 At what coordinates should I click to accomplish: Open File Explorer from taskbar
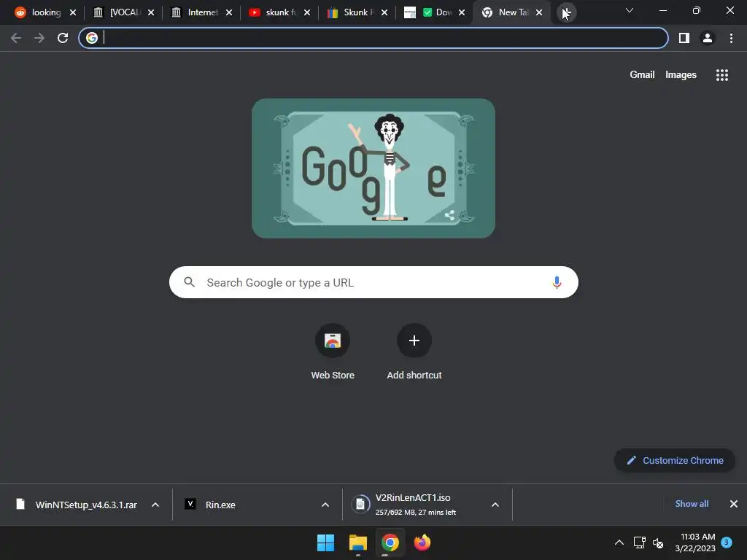pyautogui.click(x=357, y=542)
